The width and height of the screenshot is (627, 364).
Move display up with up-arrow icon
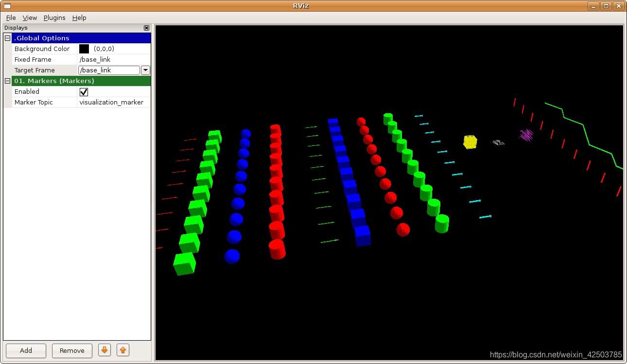click(x=123, y=350)
